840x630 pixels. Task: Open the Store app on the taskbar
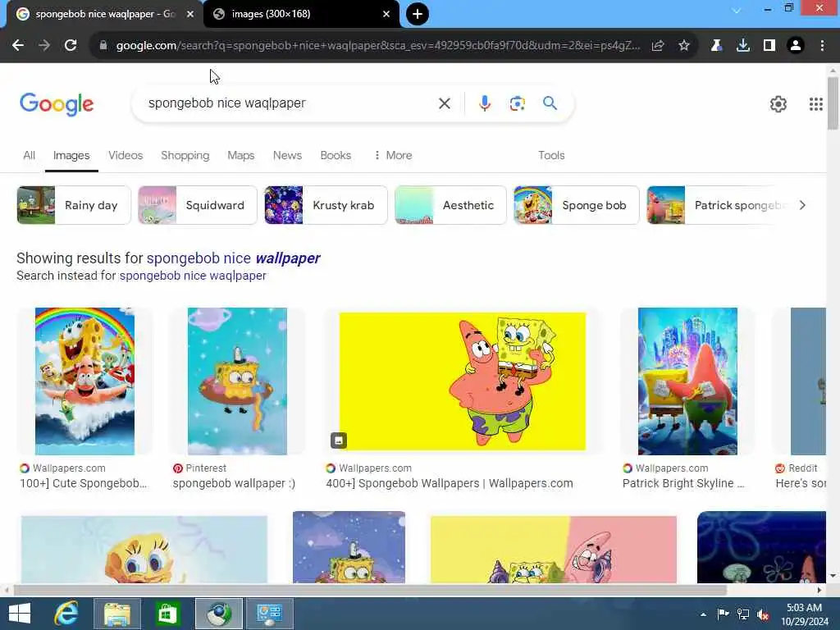coord(167,614)
